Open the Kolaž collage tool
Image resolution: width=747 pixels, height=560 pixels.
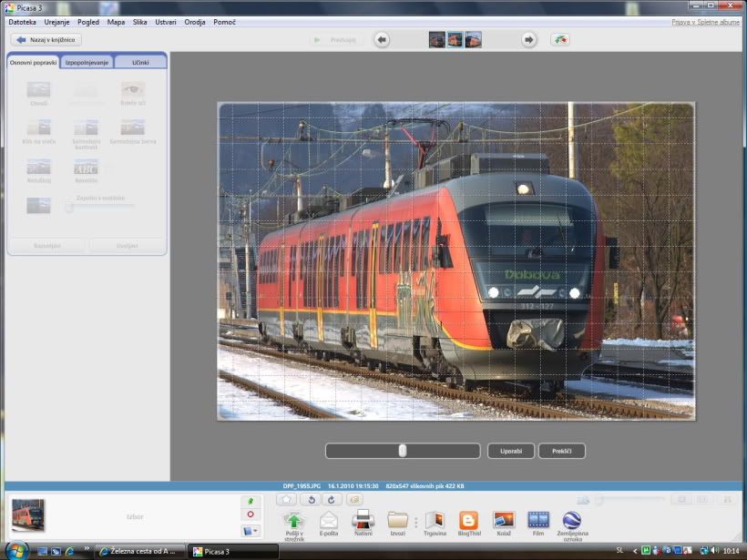pos(503,520)
